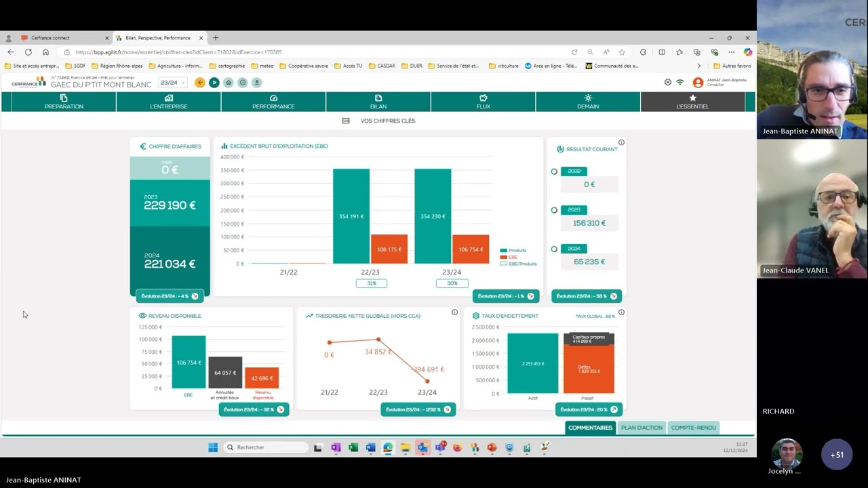Click the eye icon of Revenu disponible
This screenshot has height=488, width=868.
(x=142, y=316)
